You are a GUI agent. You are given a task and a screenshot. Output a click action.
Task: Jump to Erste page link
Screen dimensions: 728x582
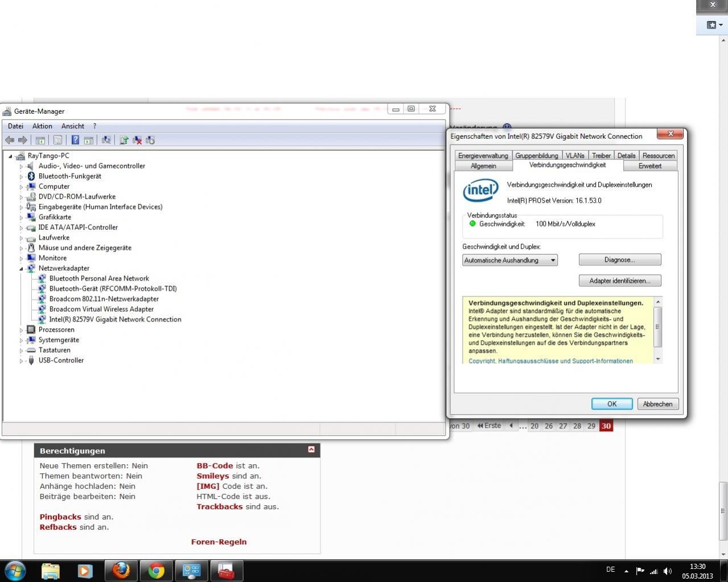pyautogui.click(x=490, y=426)
